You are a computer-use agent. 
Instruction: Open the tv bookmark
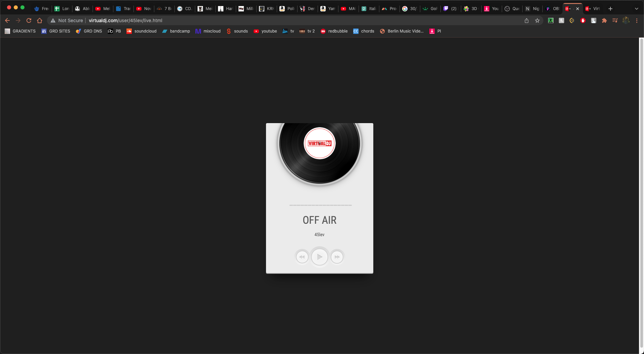(x=288, y=31)
